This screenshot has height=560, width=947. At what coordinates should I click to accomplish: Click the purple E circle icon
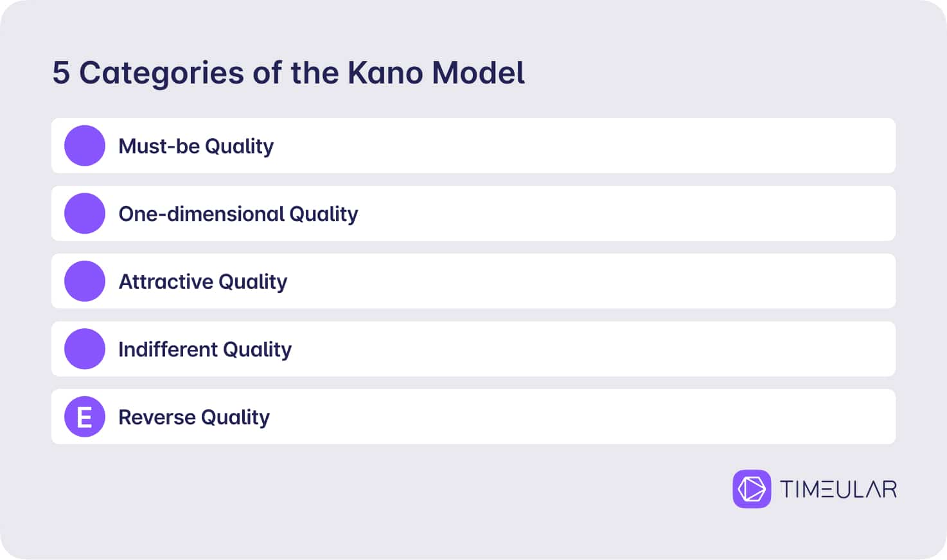(x=85, y=417)
